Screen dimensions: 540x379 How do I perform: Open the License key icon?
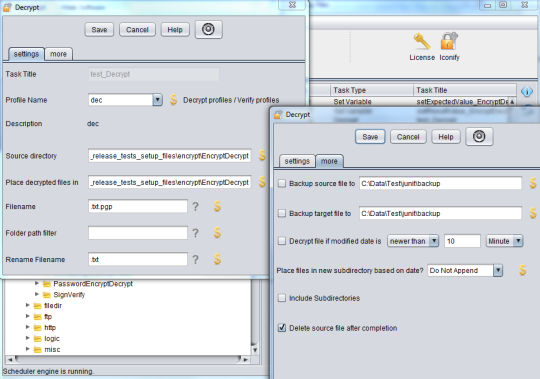click(422, 41)
